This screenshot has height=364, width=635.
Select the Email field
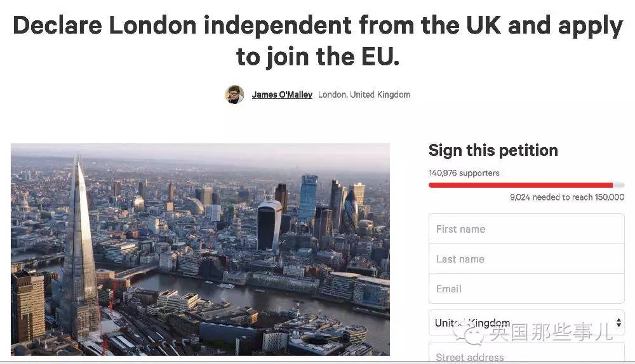tap(526, 289)
